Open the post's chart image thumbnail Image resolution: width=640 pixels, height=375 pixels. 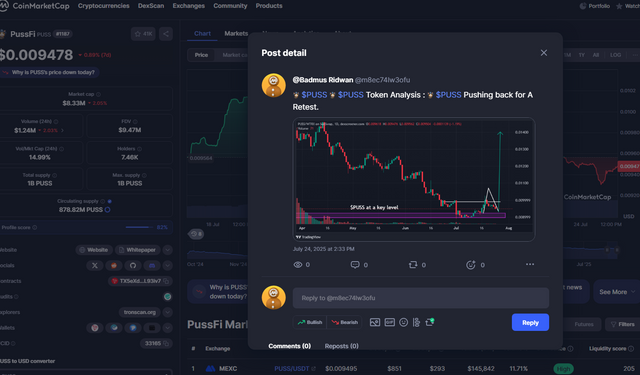click(x=414, y=180)
